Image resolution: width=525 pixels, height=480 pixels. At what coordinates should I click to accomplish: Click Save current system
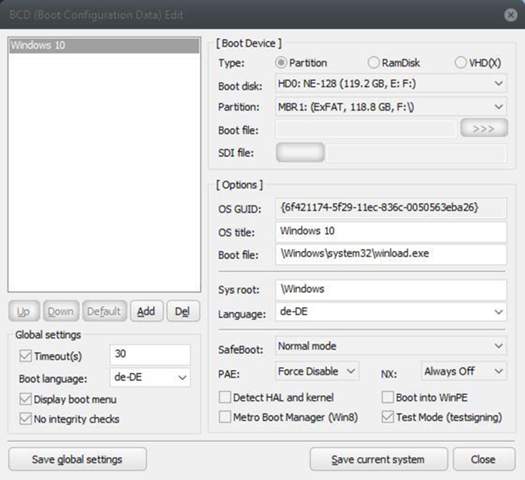[x=378, y=459]
